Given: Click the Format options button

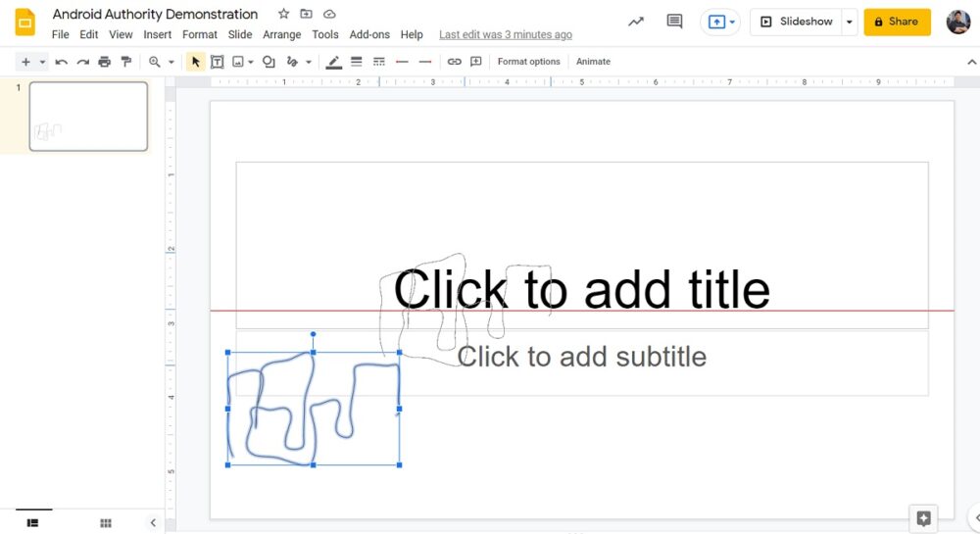Looking at the screenshot, I should click(528, 62).
